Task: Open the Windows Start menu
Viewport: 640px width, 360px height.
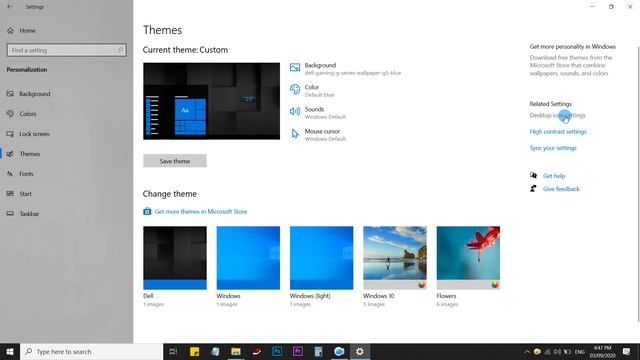Action: click(x=10, y=351)
